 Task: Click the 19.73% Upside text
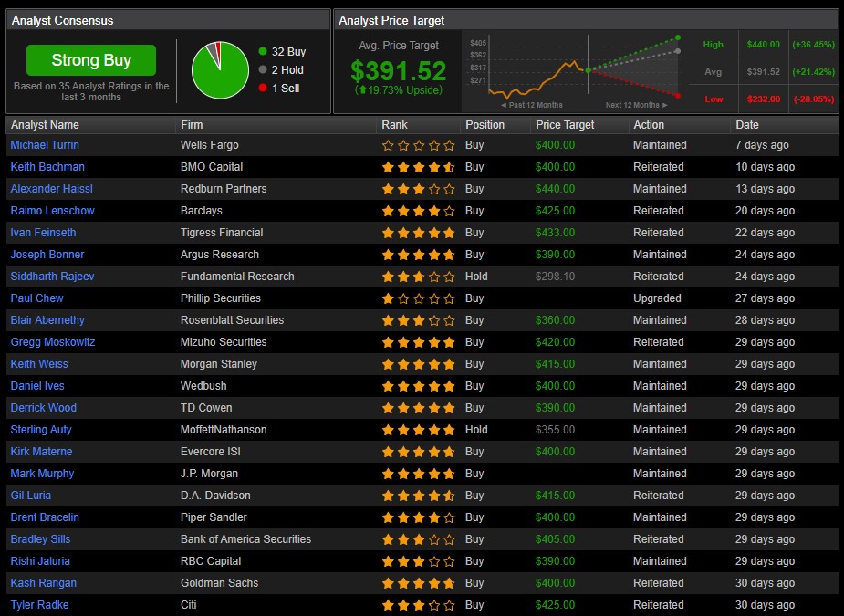[x=399, y=90]
